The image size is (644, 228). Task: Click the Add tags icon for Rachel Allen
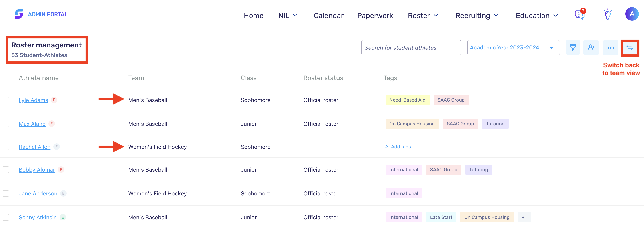(x=386, y=147)
